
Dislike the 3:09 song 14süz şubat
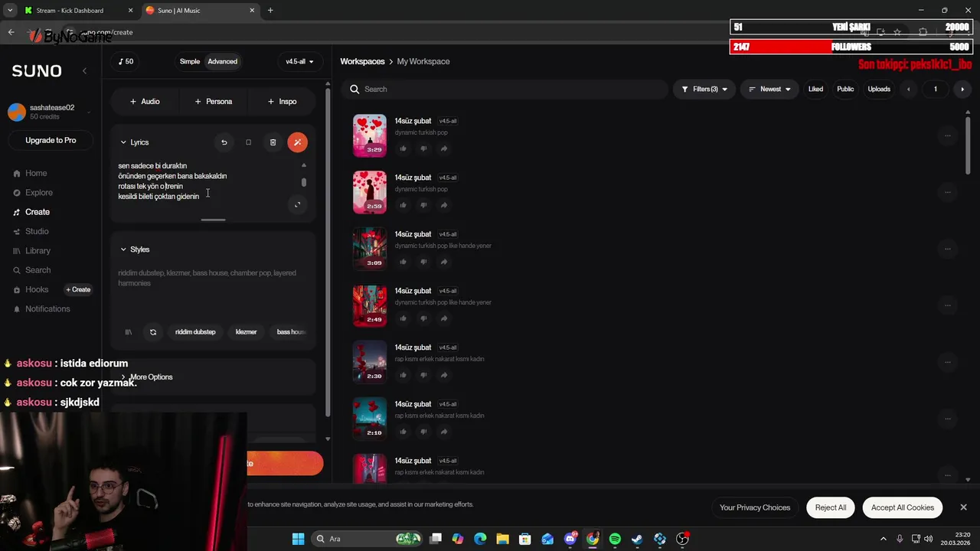tap(423, 262)
